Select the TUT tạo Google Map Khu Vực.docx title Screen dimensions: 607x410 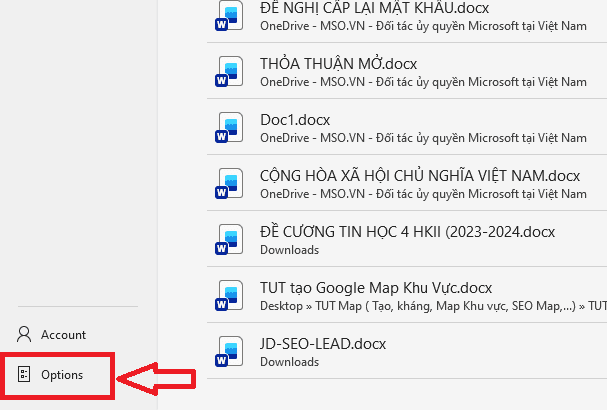point(375,287)
